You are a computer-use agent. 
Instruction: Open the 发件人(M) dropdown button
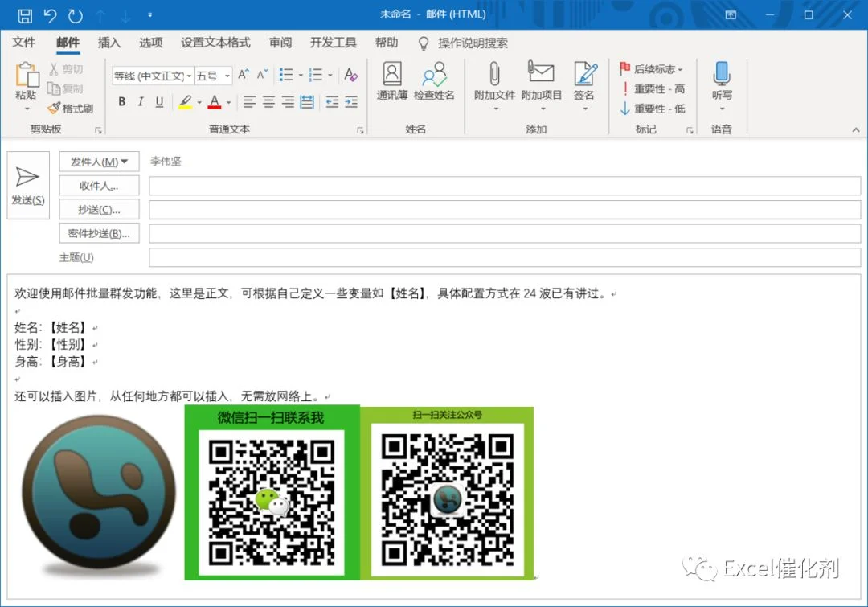99,162
